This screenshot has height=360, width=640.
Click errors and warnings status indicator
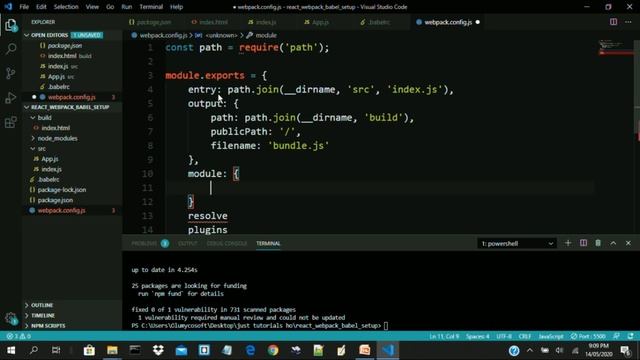19,336
